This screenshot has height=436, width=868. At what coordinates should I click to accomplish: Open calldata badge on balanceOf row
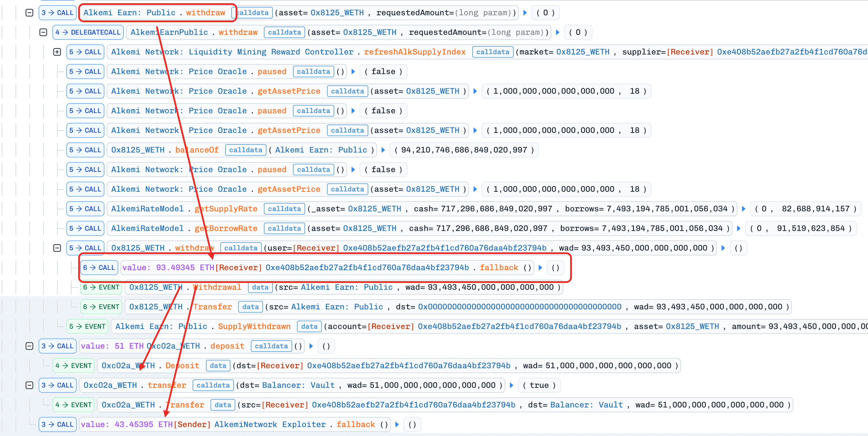(x=245, y=150)
